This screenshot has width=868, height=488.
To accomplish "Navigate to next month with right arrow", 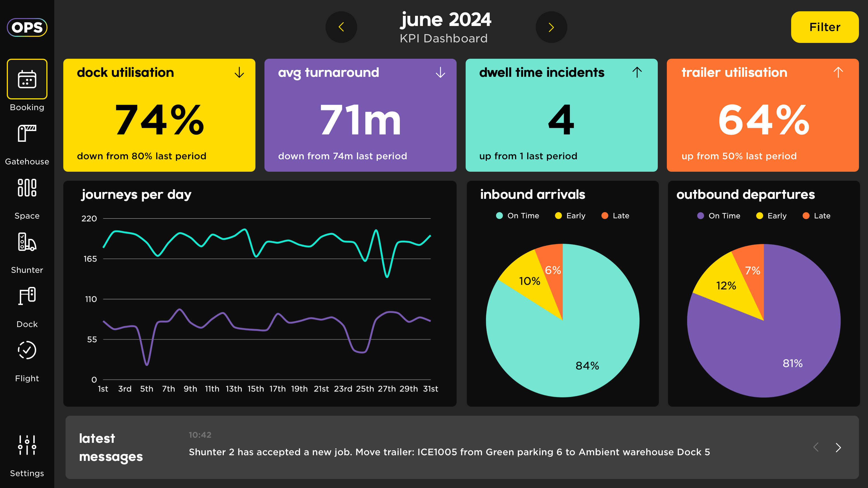I will coord(551,27).
